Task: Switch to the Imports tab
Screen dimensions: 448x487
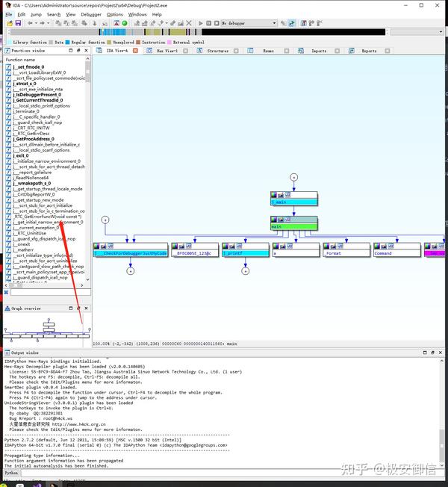Action: coord(319,51)
